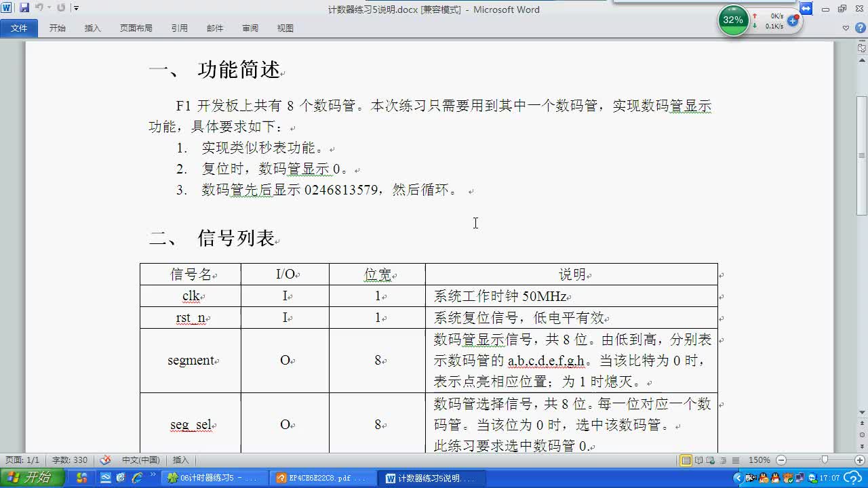The width and height of the screenshot is (868, 488).
Task: Click the 计数器练习5说明 Word taskbar button
Action: pyautogui.click(x=432, y=478)
